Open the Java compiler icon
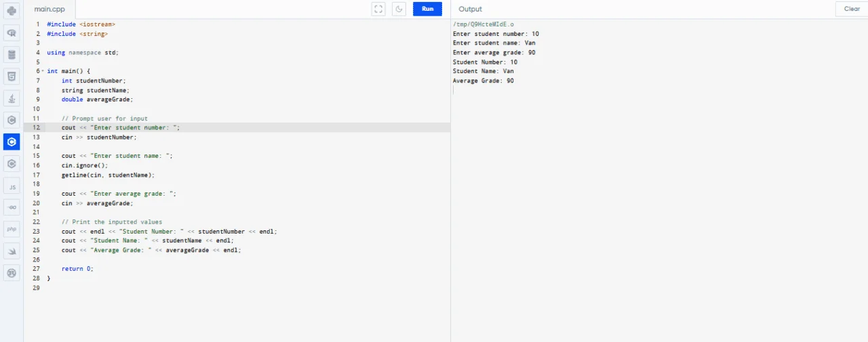Screen dimensions: 868x342 pos(12,98)
